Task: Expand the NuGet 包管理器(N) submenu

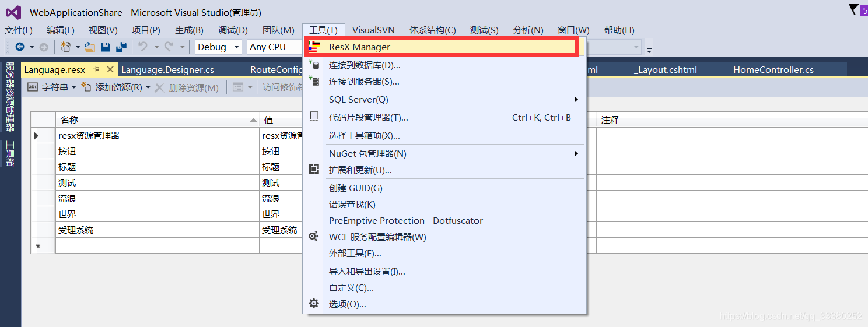Action: coord(576,153)
